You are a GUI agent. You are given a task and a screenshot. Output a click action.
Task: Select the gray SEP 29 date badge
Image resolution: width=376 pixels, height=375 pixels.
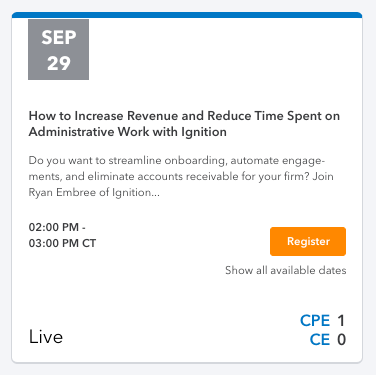[58, 49]
